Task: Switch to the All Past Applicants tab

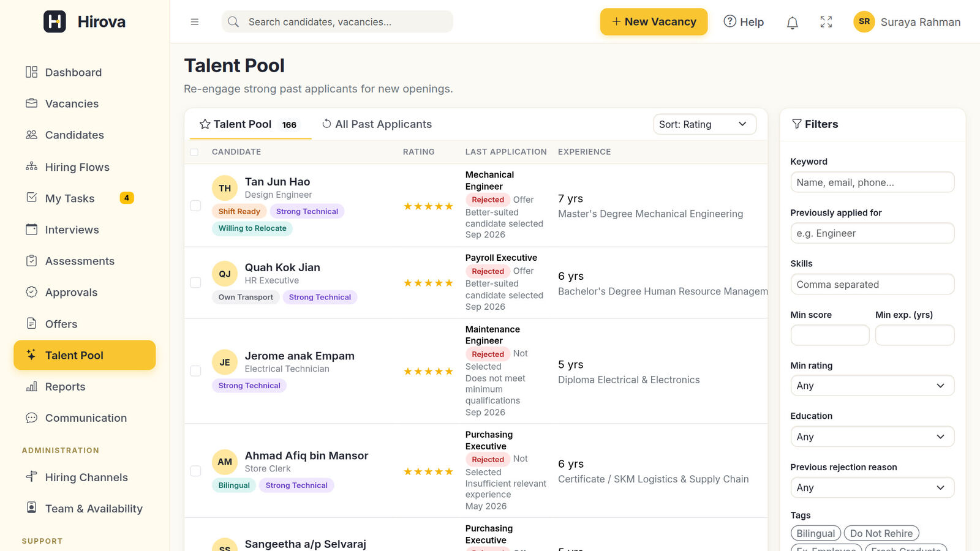Action: (377, 124)
